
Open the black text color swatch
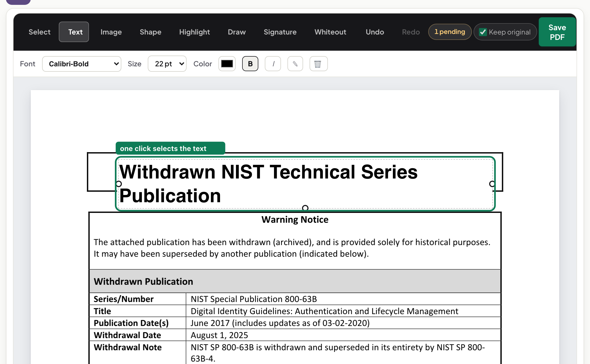[227, 64]
